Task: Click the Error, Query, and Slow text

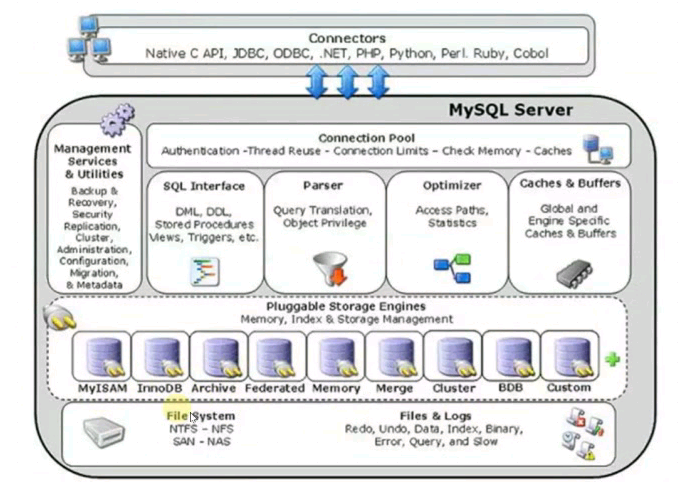Action: (x=436, y=442)
